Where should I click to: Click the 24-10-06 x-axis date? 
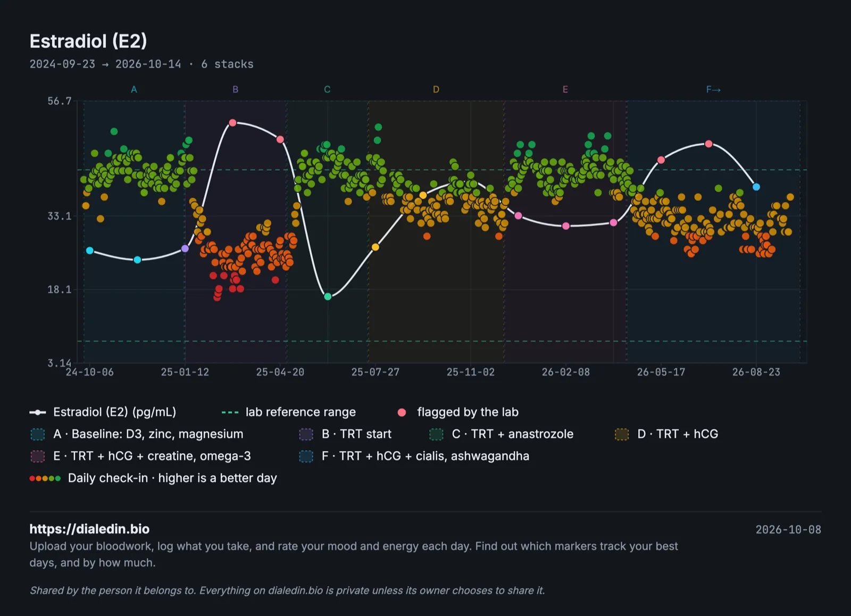(x=89, y=372)
